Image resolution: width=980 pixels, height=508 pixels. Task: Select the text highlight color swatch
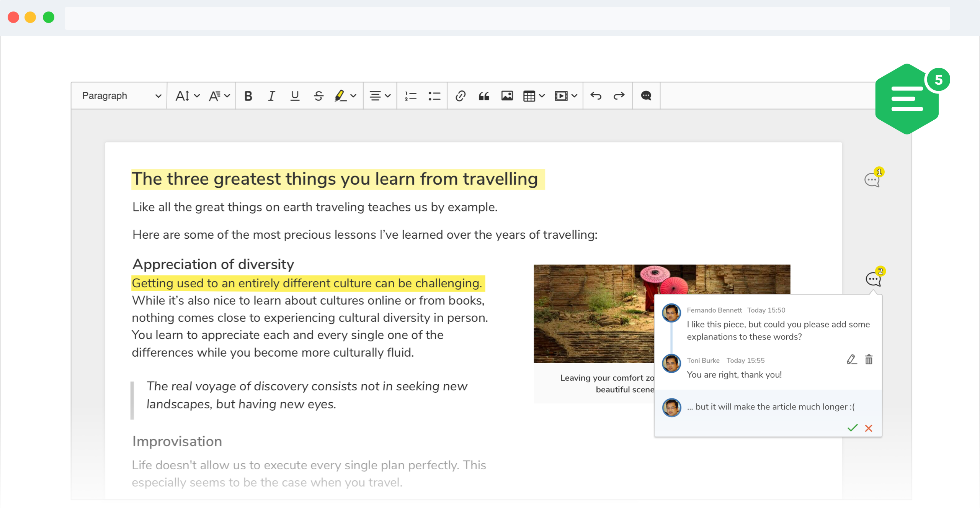click(x=339, y=95)
